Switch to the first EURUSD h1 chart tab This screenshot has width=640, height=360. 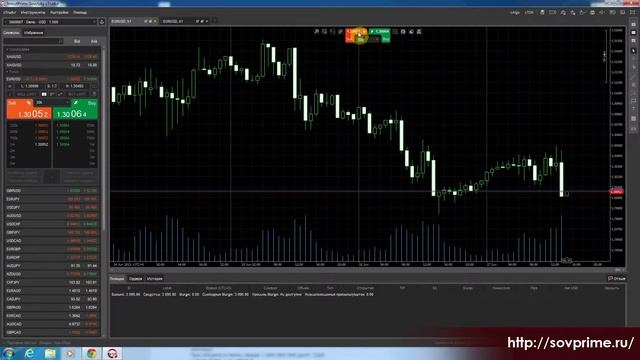pos(133,21)
